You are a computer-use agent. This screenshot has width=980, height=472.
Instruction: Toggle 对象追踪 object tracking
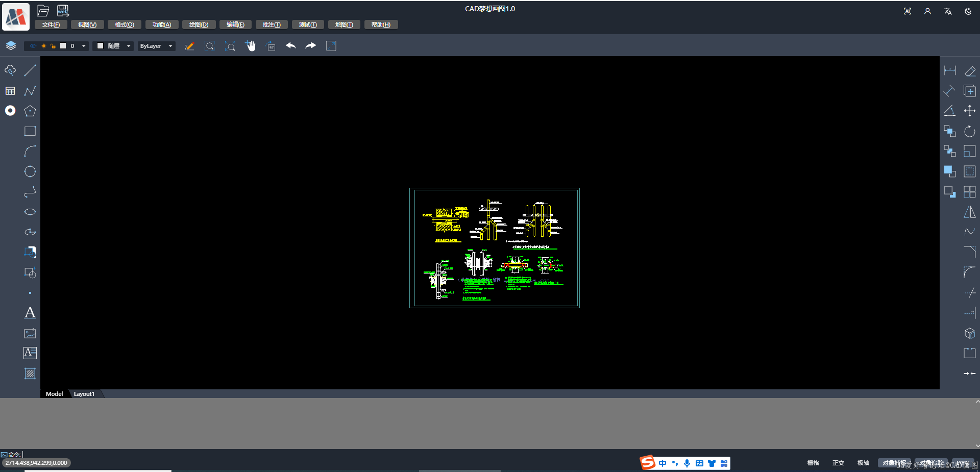coord(932,463)
